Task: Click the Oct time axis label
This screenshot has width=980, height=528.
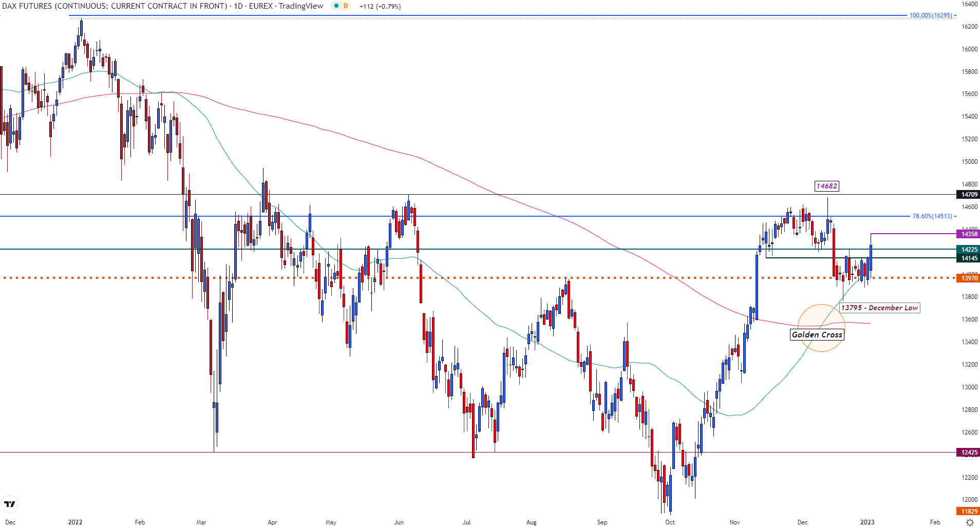Action: [670, 522]
